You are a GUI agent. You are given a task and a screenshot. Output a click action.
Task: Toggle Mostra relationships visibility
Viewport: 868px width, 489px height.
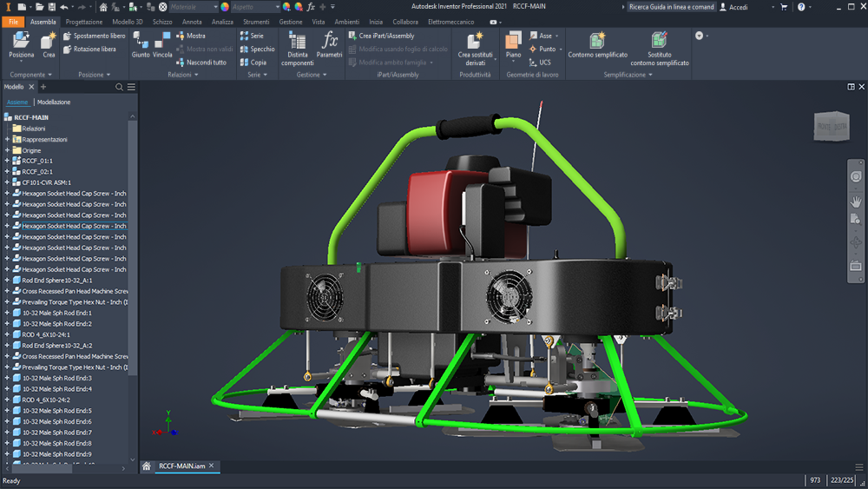click(190, 36)
